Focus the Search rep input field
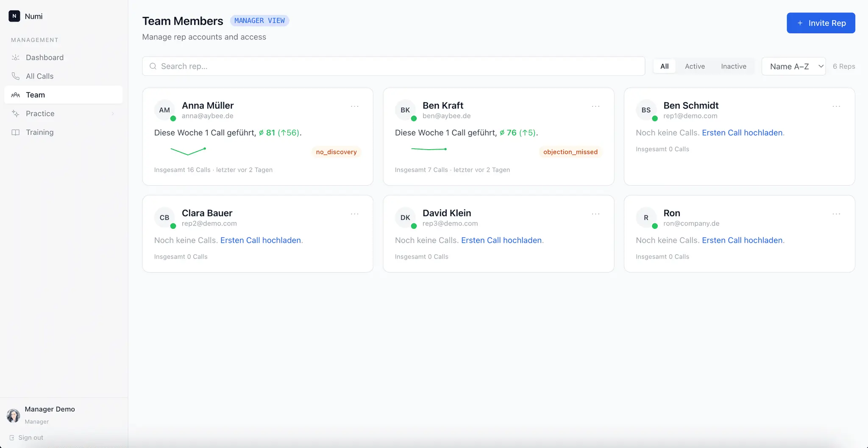 pos(393,66)
